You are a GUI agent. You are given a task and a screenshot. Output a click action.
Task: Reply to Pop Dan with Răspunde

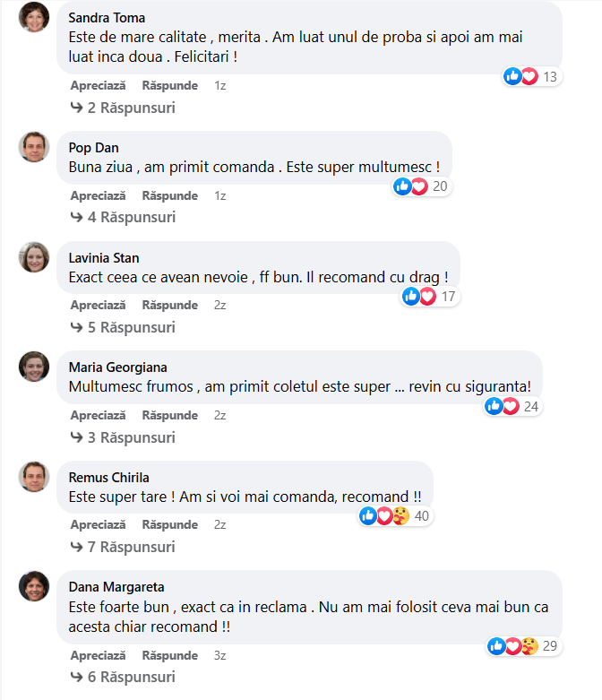click(x=169, y=195)
